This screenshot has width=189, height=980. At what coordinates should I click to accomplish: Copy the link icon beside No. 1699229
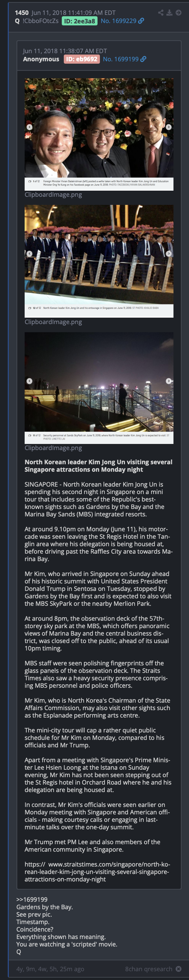pos(141,21)
